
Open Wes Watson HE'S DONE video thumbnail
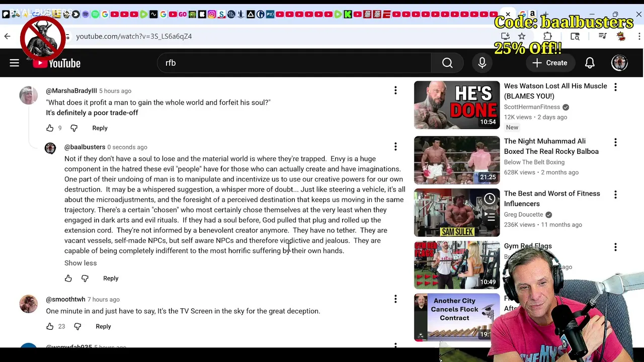(x=457, y=105)
